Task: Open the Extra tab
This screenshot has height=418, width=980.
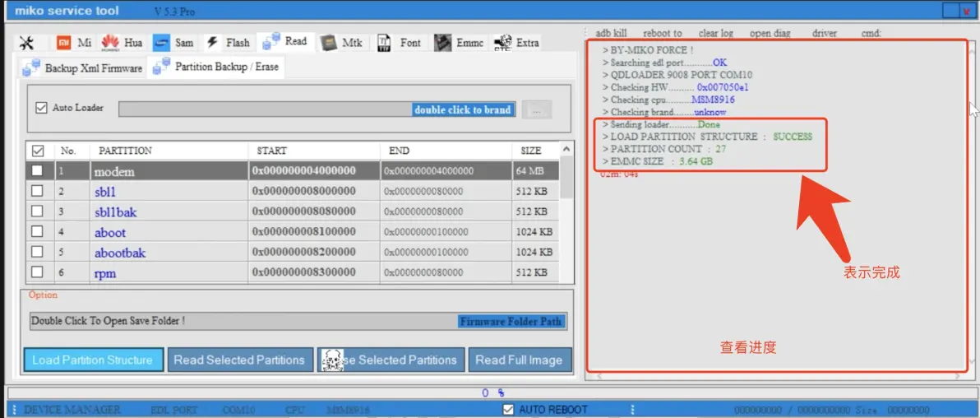Action: 517,43
